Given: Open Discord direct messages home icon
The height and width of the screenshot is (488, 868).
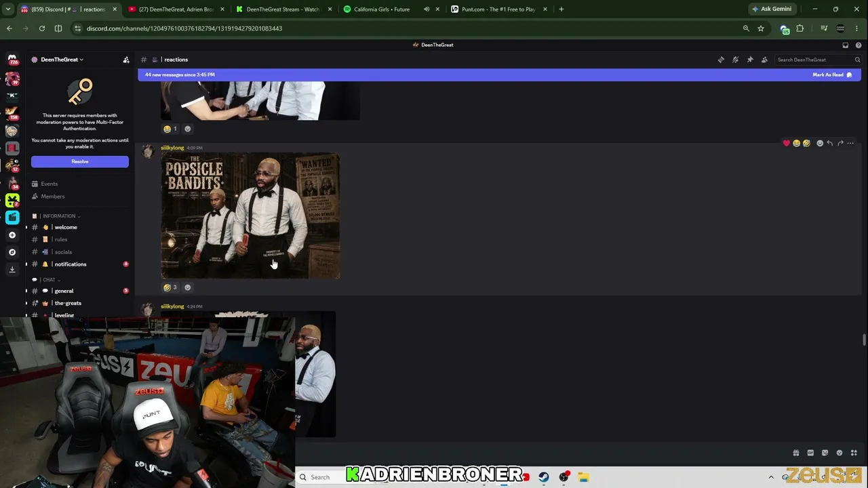Looking at the screenshot, I should [12, 60].
